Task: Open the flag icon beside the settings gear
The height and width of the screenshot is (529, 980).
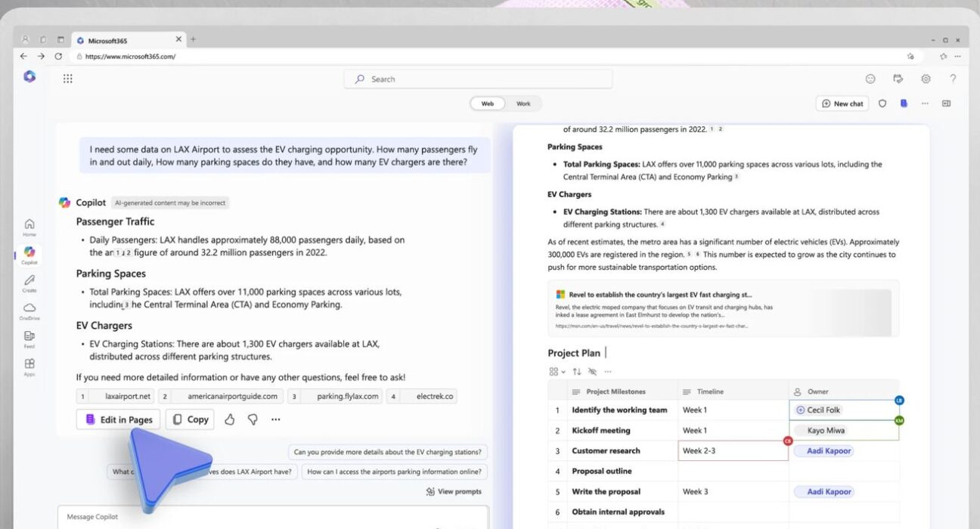Action: 898,79
